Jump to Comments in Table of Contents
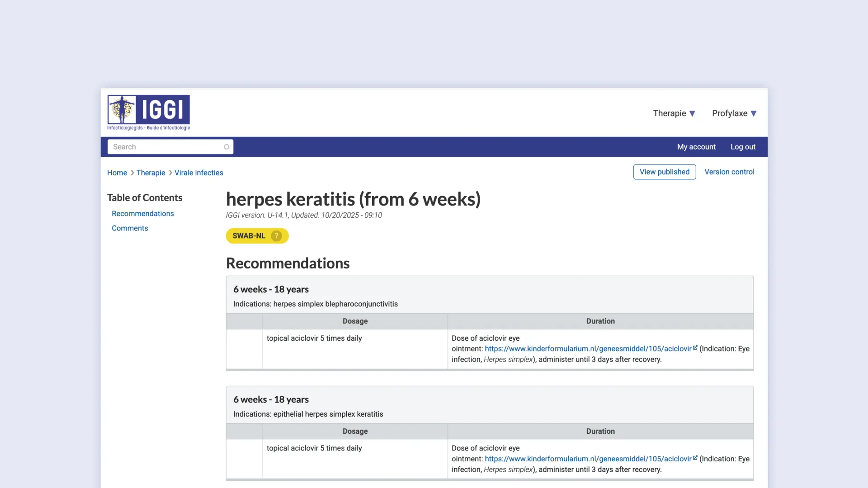The width and height of the screenshot is (868, 488). click(130, 228)
